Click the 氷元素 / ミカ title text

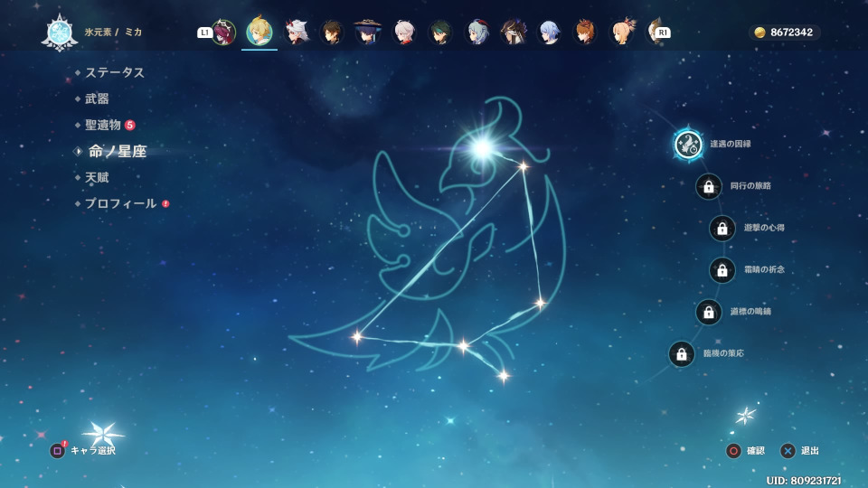click(114, 33)
